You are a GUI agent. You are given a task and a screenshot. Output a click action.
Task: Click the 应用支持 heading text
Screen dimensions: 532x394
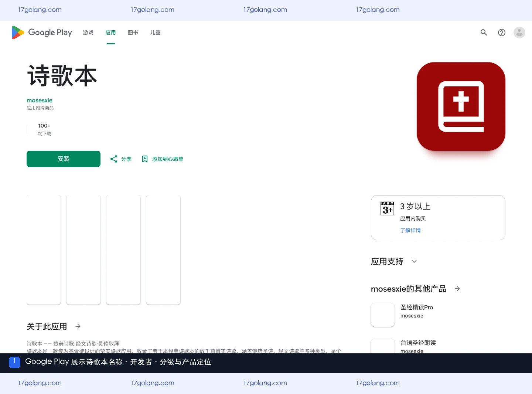pos(387,261)
